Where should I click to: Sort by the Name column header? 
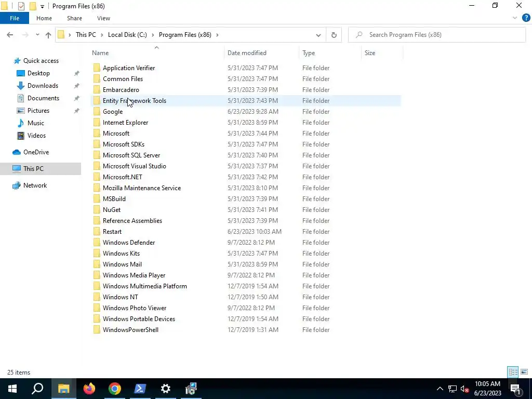[100, 53]
